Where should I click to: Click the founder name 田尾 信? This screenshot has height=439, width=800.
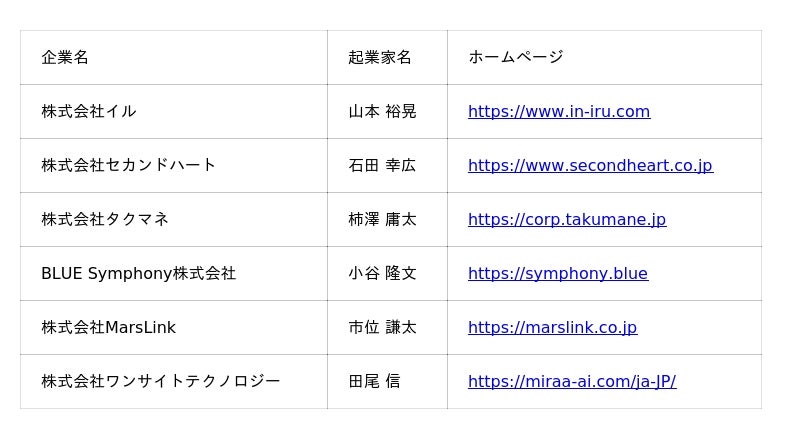[374, 381]
